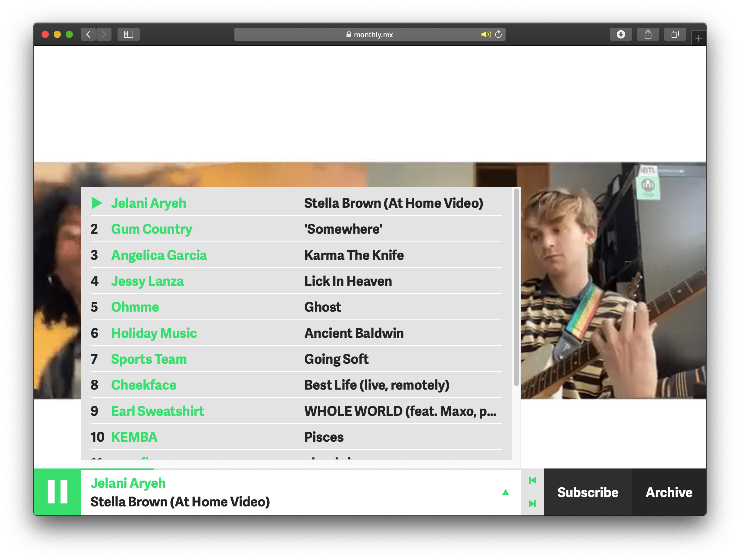
Task: Click the green play icon beside Jelani Aryeh
Action: (97, 203)
